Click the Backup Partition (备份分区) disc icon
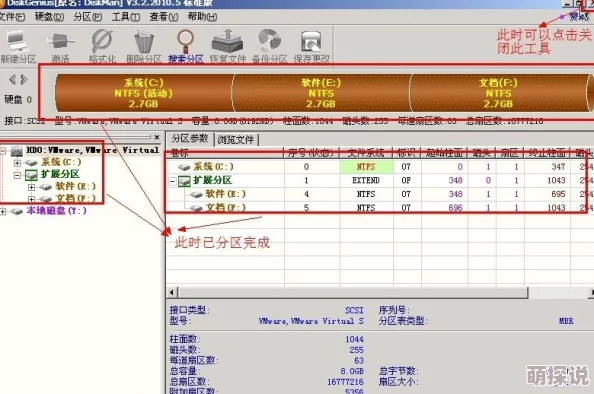 click(x=270, y=47)
